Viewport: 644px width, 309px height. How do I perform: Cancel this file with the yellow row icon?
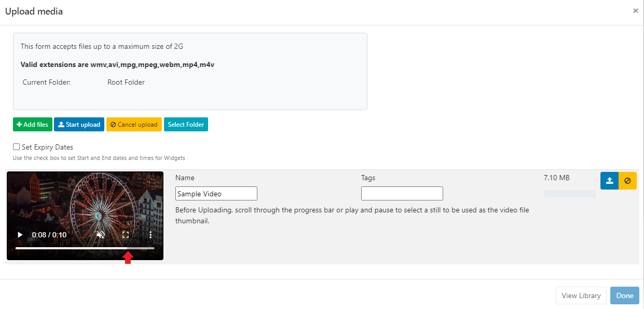(x=627, y=181)
